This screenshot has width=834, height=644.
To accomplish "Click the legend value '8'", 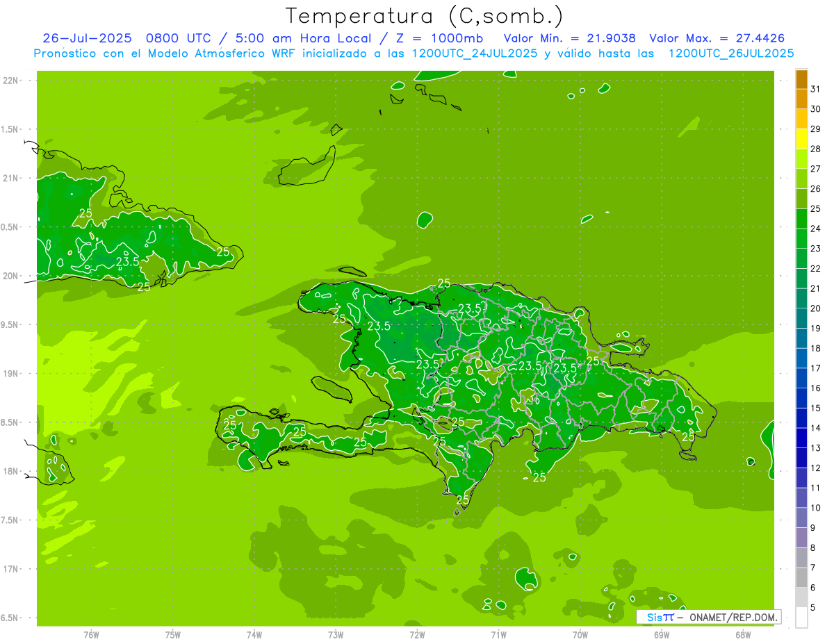I will point(813,548).
